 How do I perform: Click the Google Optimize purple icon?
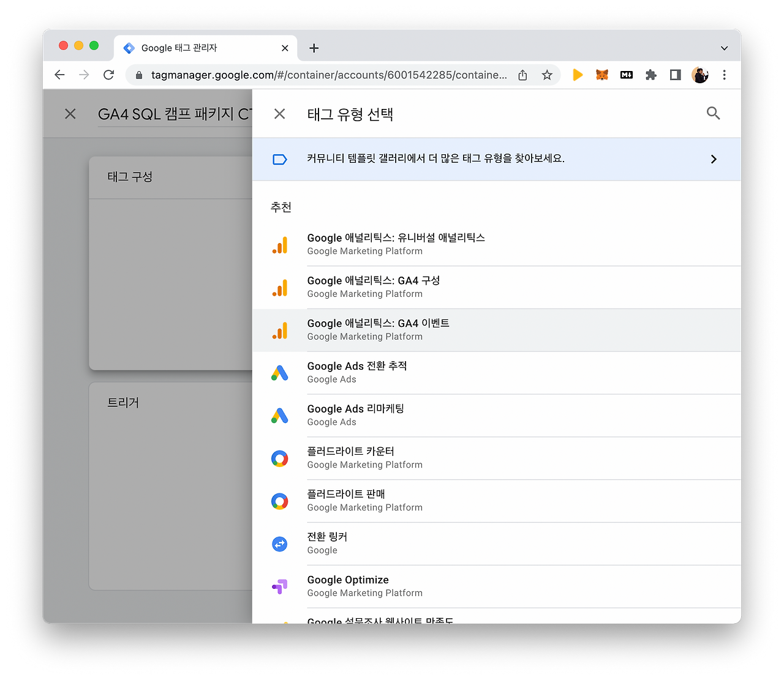(280, 586)
